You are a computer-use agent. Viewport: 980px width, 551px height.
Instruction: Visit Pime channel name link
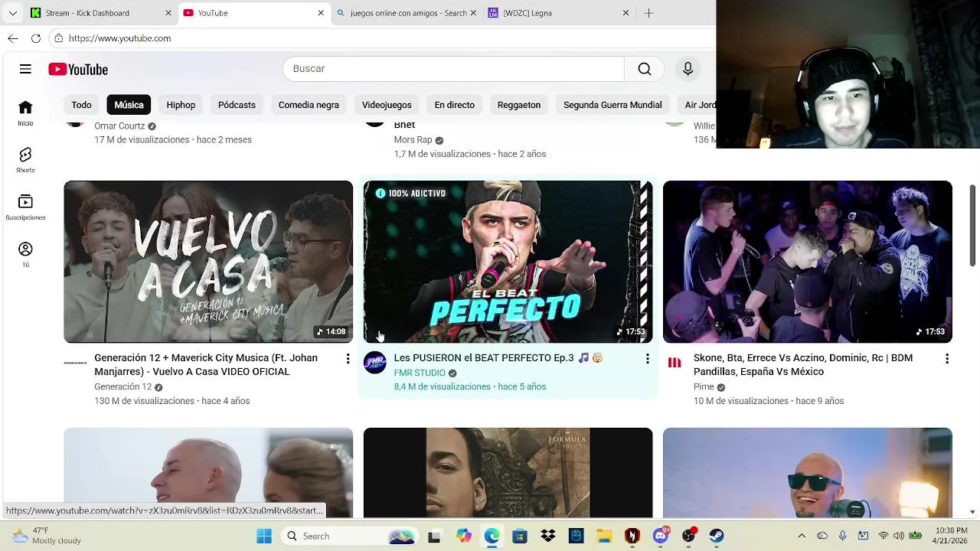click(x=704, y=387)
